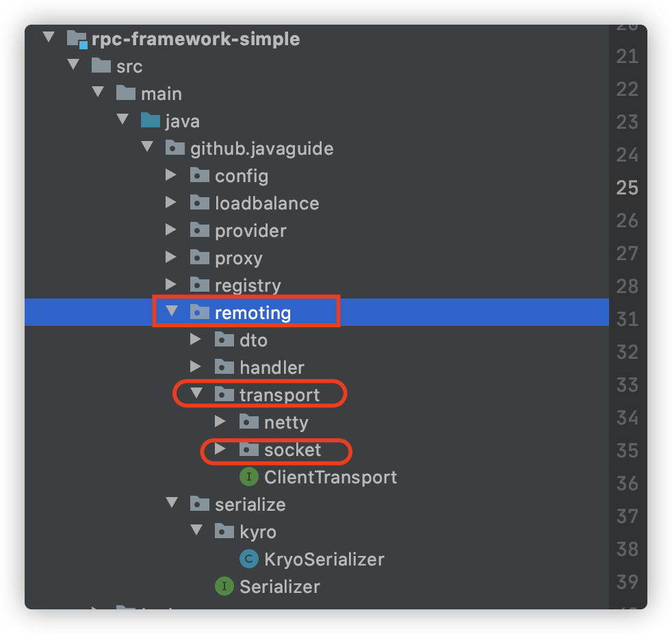Image resolution: width=672 pixels, height=634 pixels.
Task: Expand the dto package arrow
Action: (196, 340)
